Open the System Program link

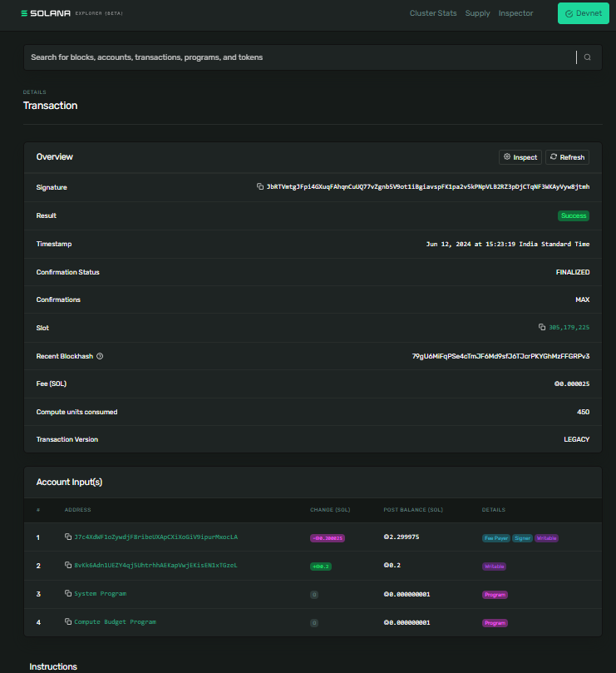101,594
